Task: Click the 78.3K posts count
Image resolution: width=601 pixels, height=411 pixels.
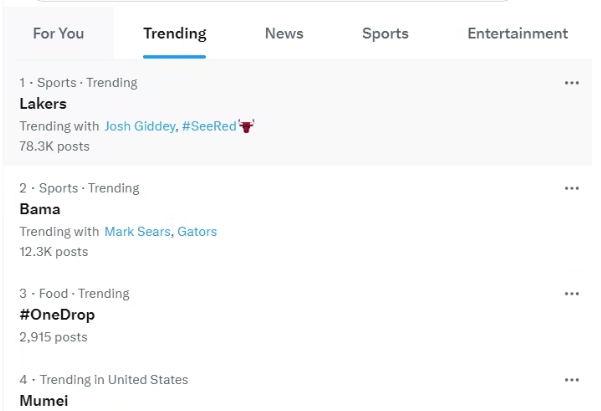Action: click(54, 146)
